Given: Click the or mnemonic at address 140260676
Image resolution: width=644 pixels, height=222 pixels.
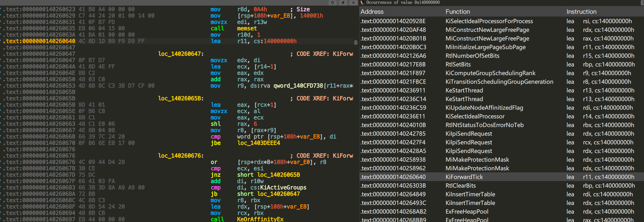Looking at the screenshot, I should tap(214, 162).
